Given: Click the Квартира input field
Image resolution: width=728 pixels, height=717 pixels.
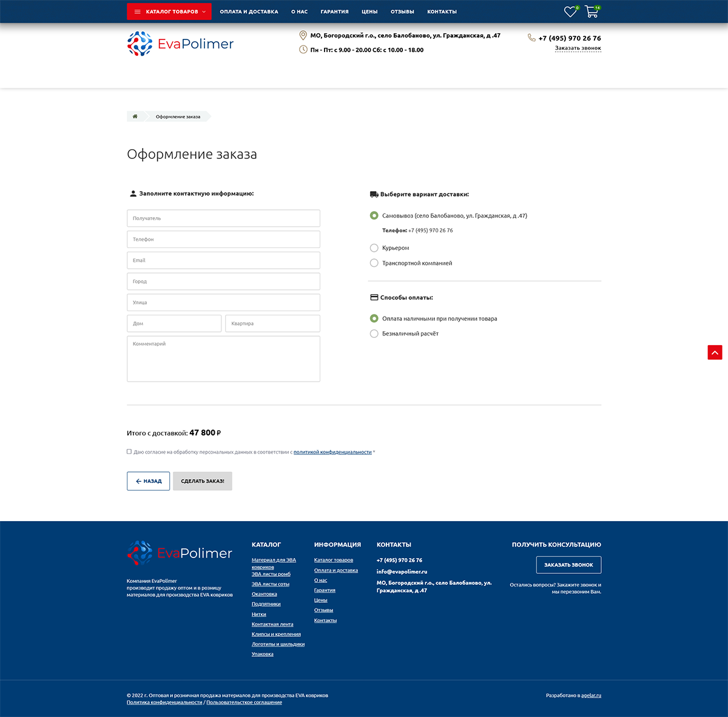Looking at the screenshot, I should click(x=272, y=323).
